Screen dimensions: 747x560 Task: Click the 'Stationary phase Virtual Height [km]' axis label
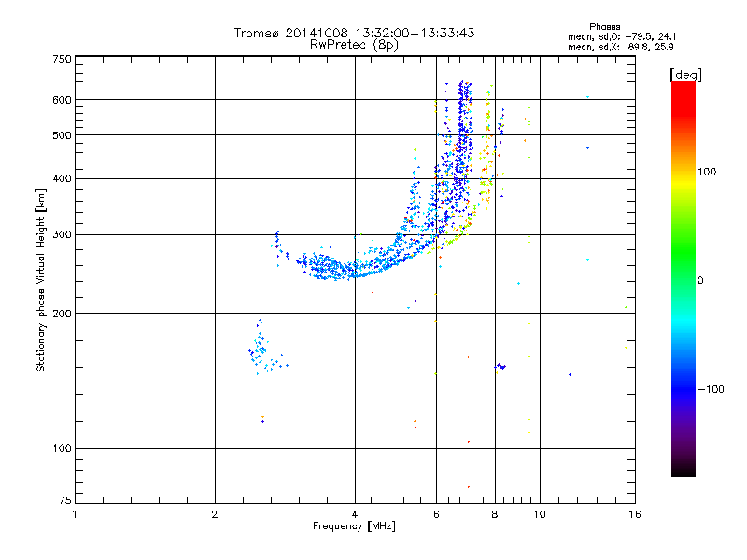(41, 280)
